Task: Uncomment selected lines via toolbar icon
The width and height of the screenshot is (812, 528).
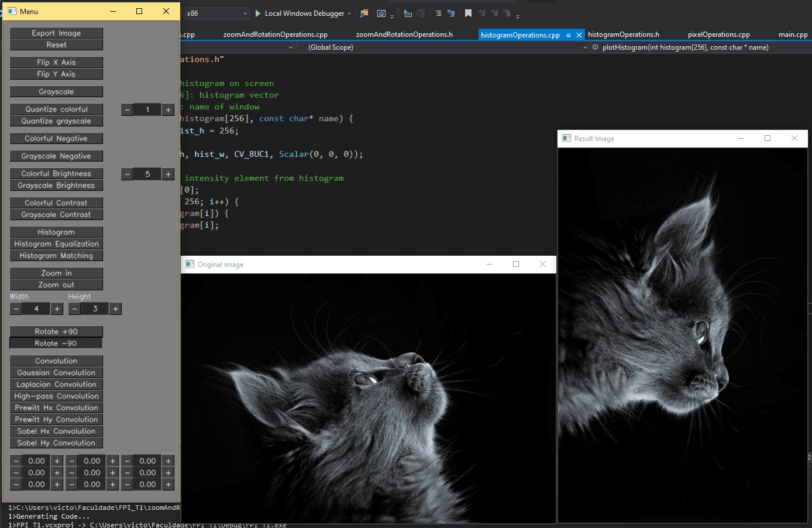Action: (451, 13)
